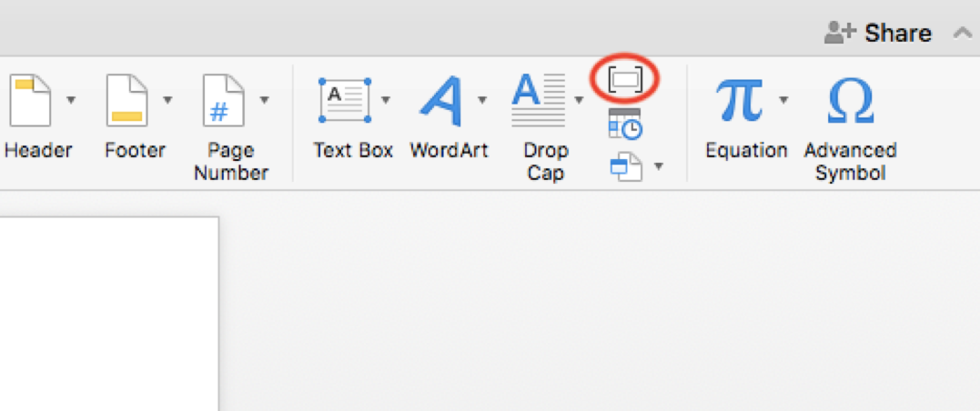980x411 pixels.
Task: Expand the Text Box dropdown arrow
Action: [x=386, y=100]
